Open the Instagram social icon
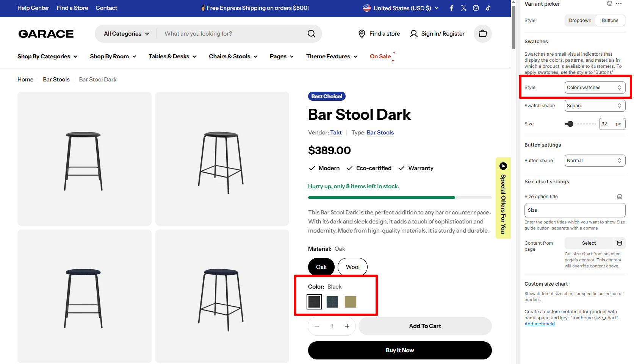 (x=476, y=8)
